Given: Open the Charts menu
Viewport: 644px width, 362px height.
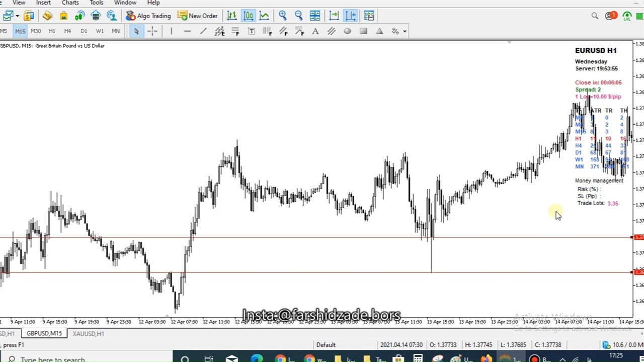Looking at the screenshot, I should pyautogui.click(x=70, y=3).
